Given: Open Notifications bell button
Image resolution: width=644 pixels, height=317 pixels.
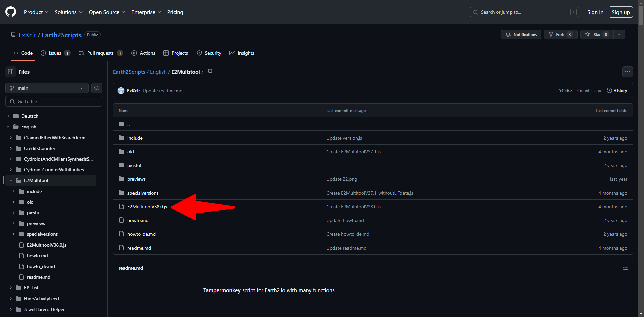Looking at the screenshot, I should [x=521, y=34].
